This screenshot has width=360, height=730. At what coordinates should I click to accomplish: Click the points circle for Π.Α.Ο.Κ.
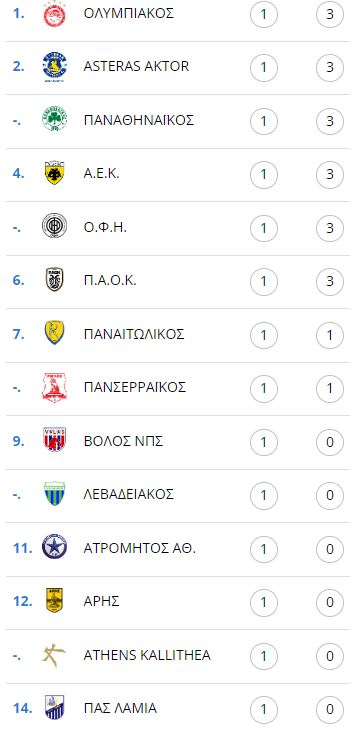[x=330, y=282]
